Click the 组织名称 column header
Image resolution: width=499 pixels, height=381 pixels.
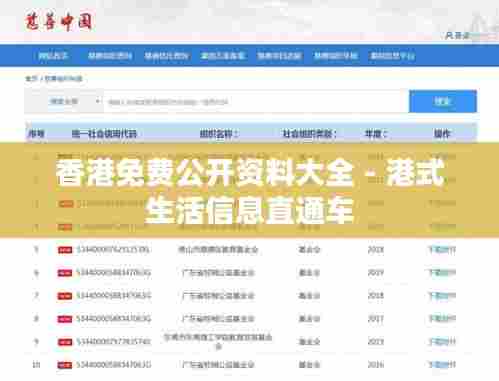[x=219, y=134]
